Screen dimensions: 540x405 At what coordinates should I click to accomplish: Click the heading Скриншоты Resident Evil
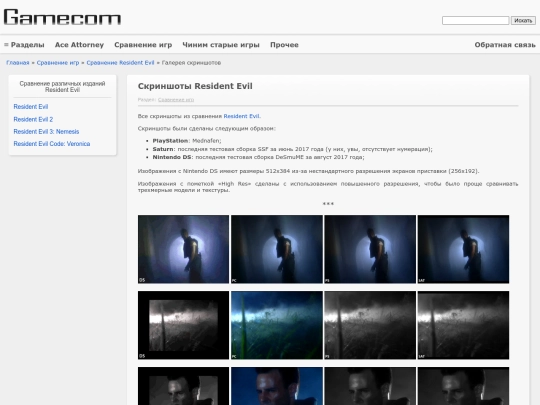[195, 86]
